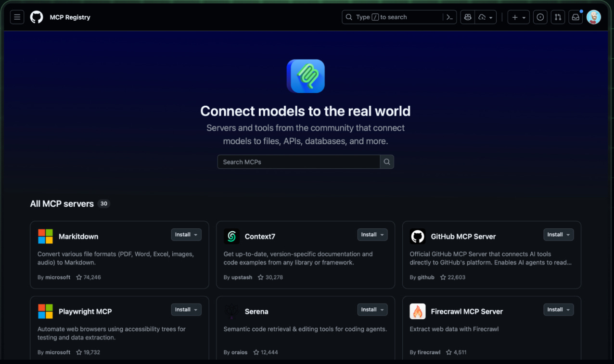This screenshot has height=364, width=614.
Task: Focus the Search MCPs field
Action: [298, 162]
